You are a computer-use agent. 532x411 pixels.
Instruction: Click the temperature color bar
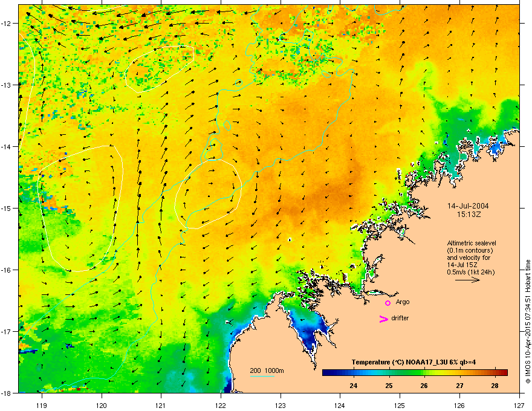click(415, 372)
